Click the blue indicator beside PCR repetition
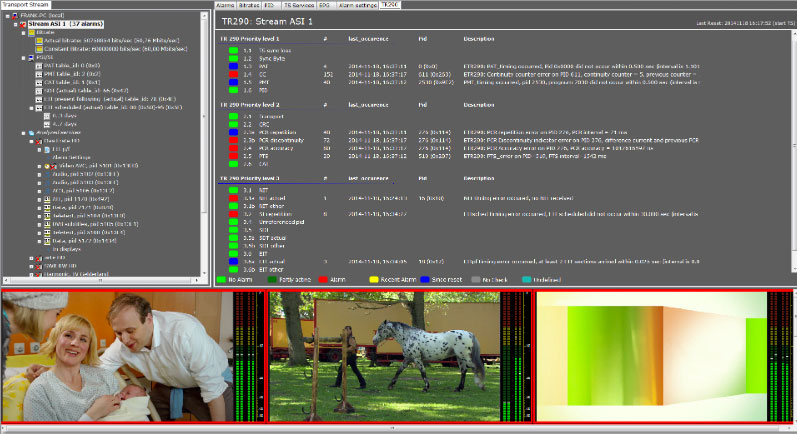 pyautogui.click(x=233, y=130)
